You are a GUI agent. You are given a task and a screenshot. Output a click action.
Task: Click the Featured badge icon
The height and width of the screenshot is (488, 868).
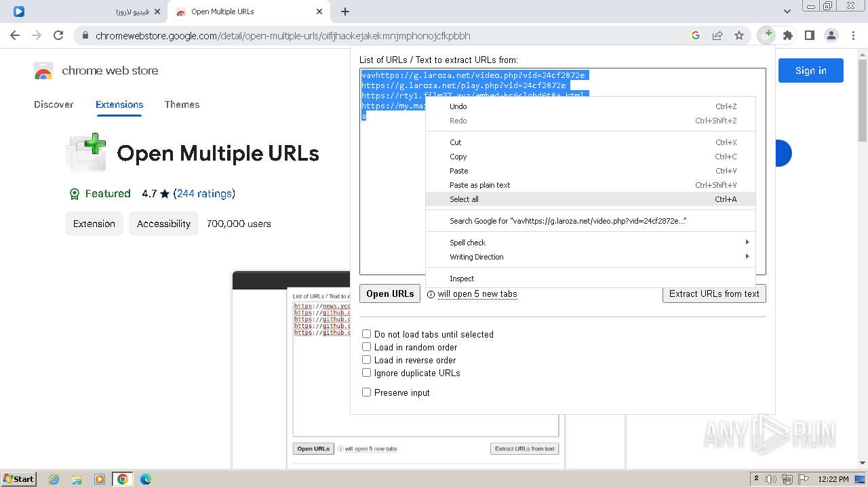pyautogui.click(x=75, y=194)
